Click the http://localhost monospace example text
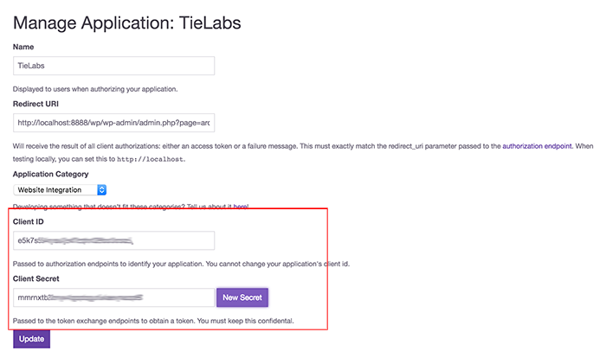Screen dimensions: 606x364 151,159
